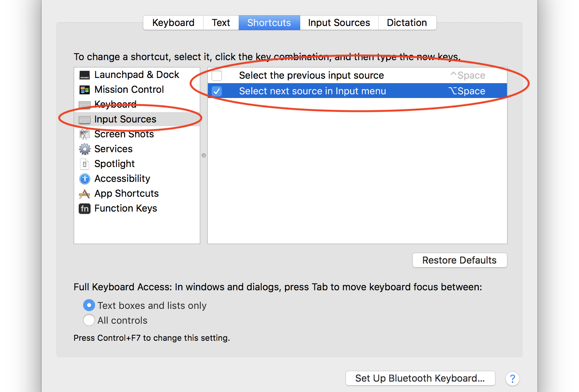Screen dimensions: 579x392
Task: Click the Restore Defaults button
Action: pos(459,260)
